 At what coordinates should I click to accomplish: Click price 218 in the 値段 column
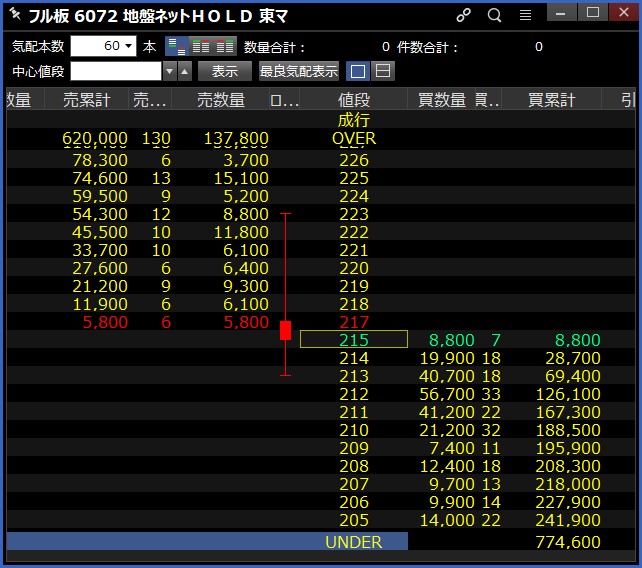tap(354, 304)
